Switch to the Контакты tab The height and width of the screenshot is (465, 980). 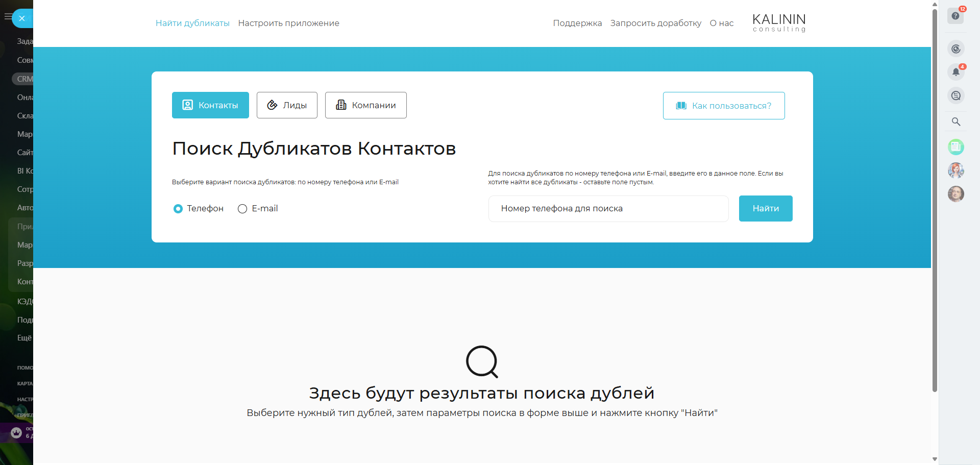click(210, 105)
